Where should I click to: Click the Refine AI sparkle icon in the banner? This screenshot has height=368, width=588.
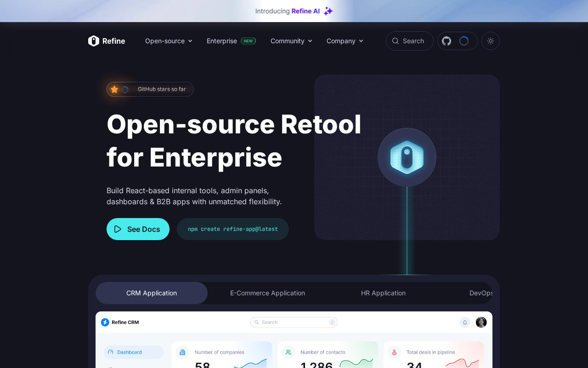(x=328, y=11)
